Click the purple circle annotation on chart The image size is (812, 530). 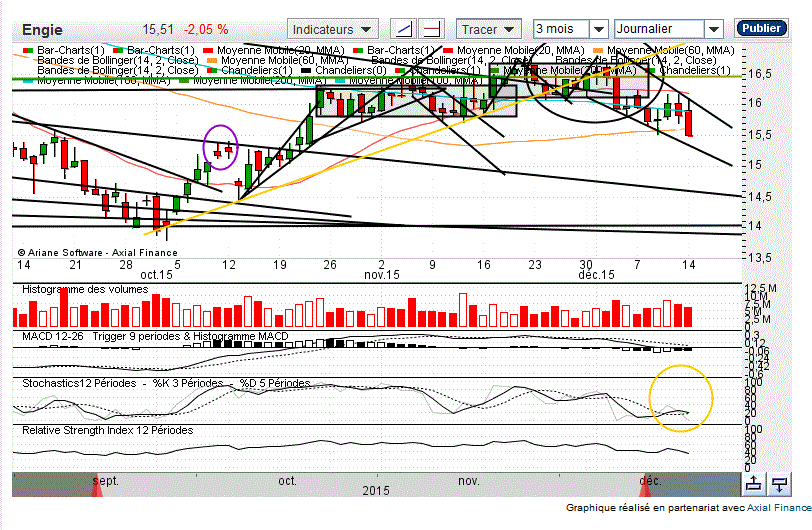click(x=221, y=147)
